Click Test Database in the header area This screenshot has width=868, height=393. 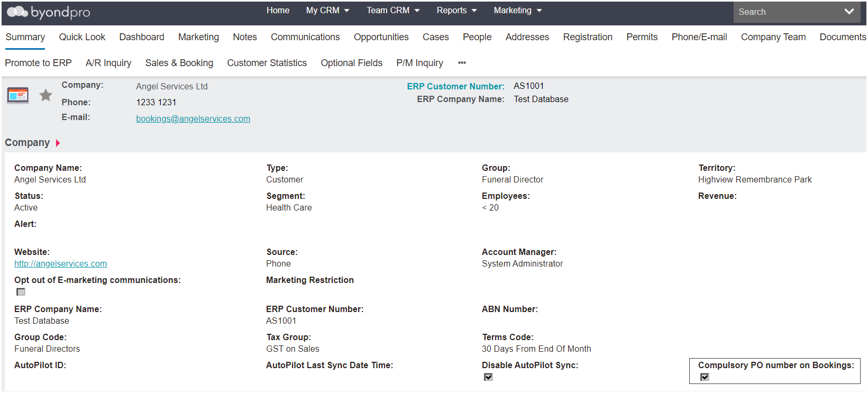pos(541,99)
